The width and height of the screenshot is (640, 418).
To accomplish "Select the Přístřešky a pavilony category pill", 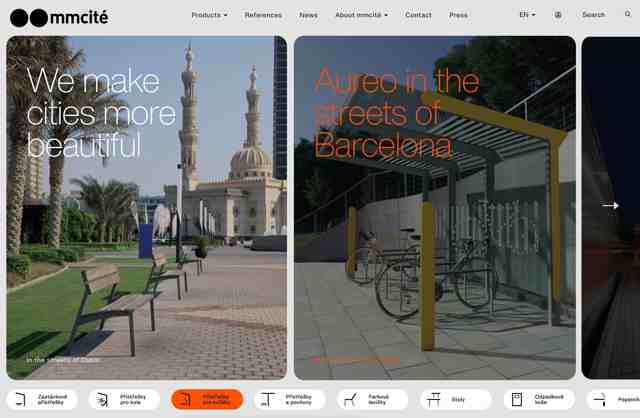I will pos(290,399).
